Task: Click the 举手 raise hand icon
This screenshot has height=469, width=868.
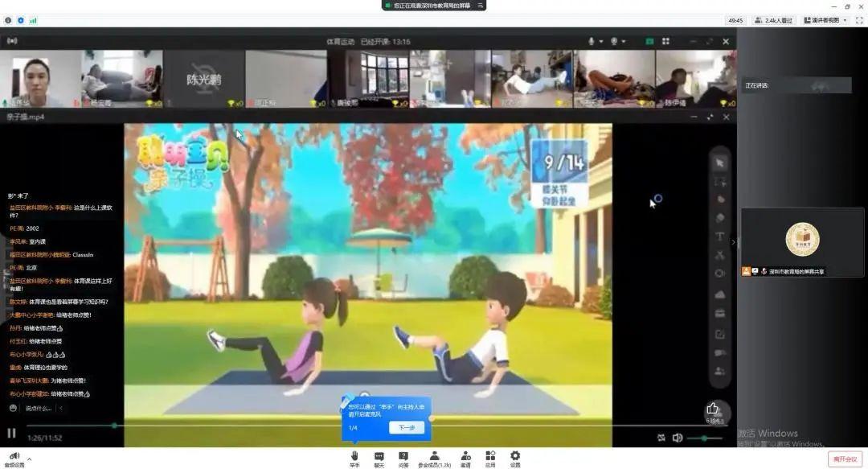Action: [354, 457]
